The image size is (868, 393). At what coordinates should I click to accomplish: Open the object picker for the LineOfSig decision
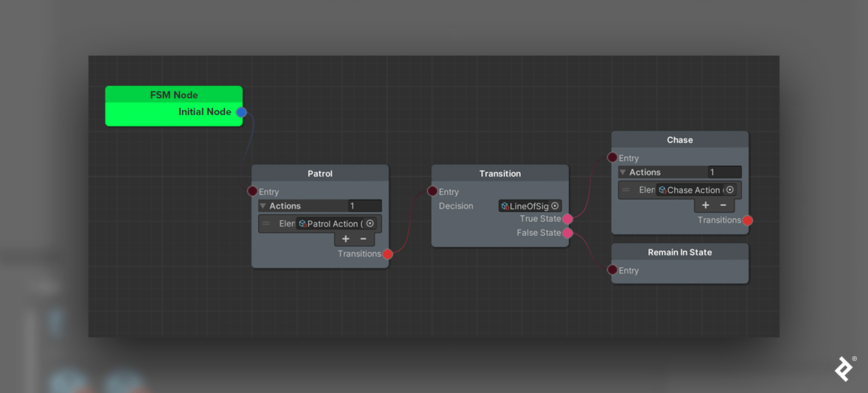pos(555,206)
